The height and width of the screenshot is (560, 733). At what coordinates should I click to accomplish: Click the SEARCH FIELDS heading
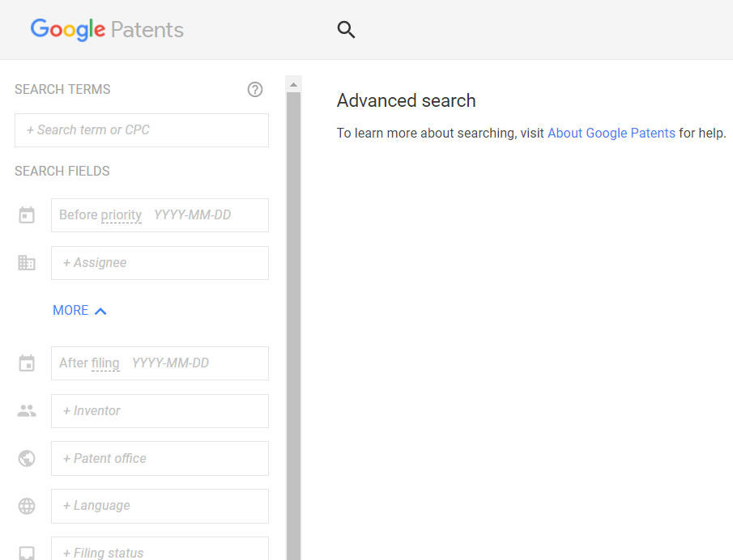(62, 171)
